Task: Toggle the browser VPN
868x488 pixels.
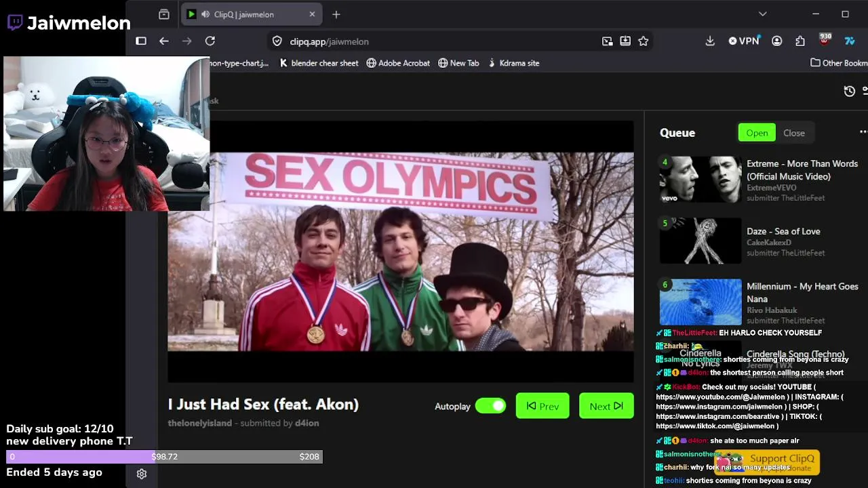Action: (x=744, y=41)
